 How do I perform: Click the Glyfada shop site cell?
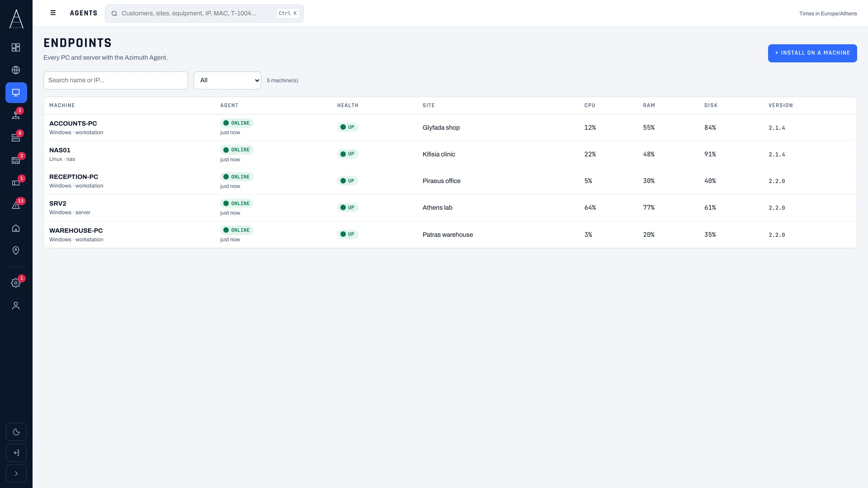pyautogui.click(x=441, y=128)
